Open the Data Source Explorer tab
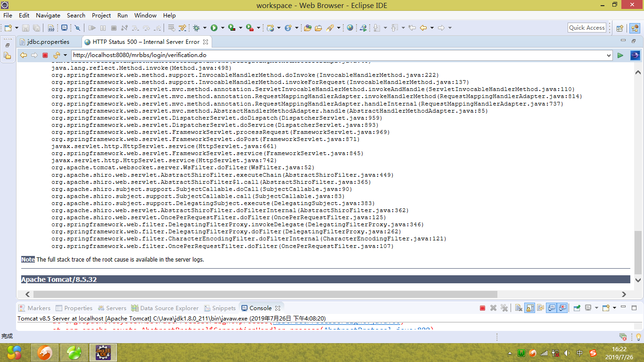Viewport: 644px width, 362px height. pos(165,308)
